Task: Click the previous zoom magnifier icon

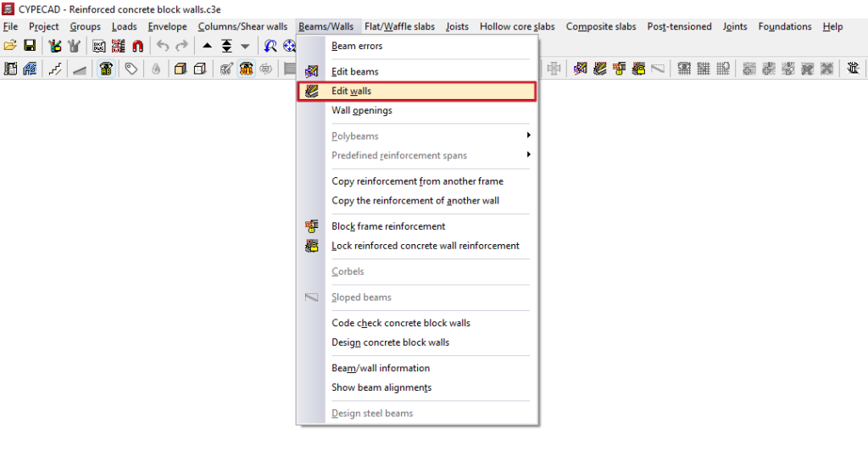Action: [x=270, y=46]
